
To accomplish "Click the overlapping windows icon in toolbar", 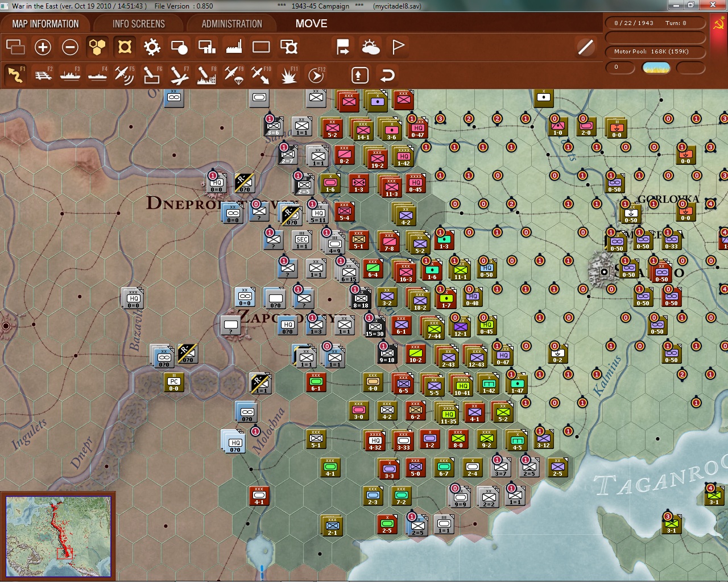I will point(15,47).
